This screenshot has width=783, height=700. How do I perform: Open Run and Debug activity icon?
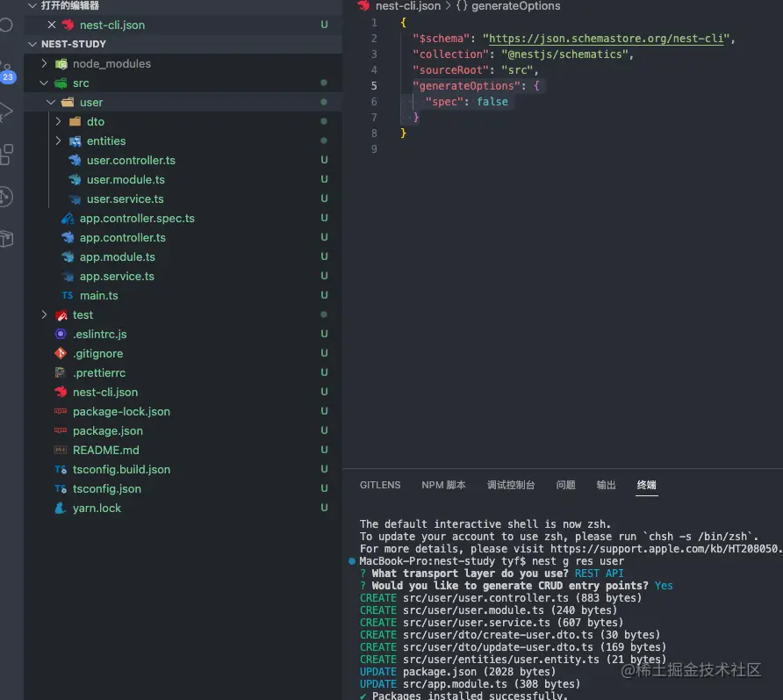click(6, 112)
